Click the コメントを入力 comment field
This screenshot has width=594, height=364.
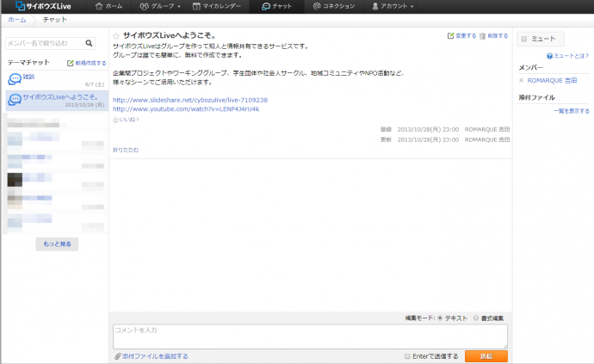(x=310, y=336)
